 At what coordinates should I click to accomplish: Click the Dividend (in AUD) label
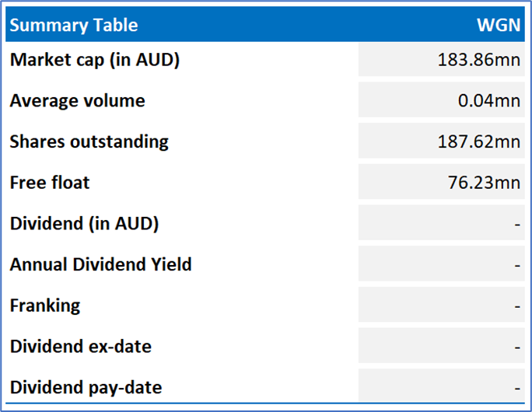85,224
